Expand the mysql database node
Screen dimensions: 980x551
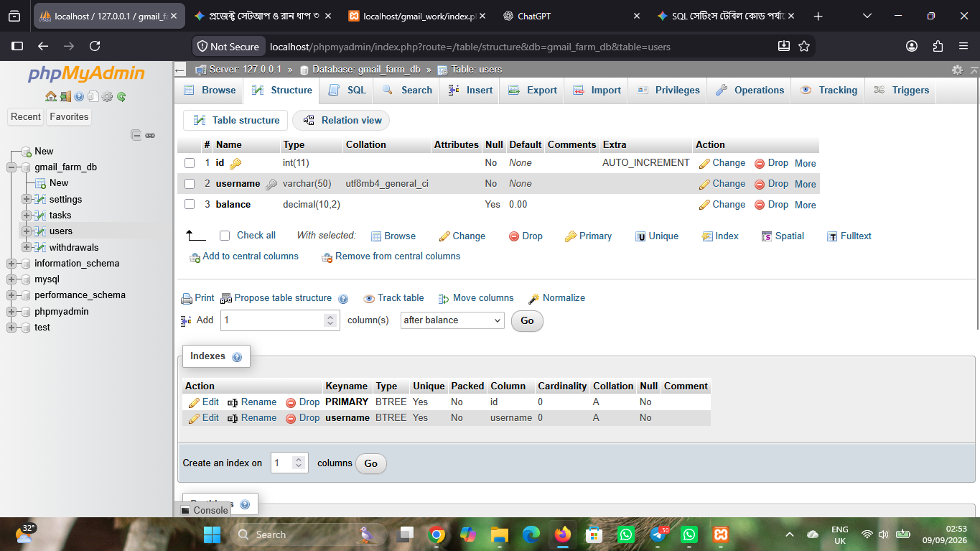click(11, 279)
